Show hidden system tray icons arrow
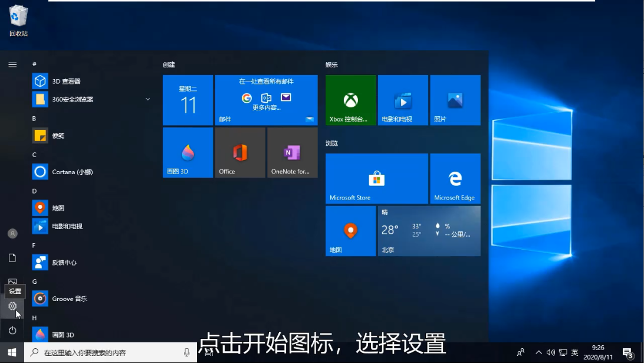Screen dimensions: 644x363 coord(538,352)
